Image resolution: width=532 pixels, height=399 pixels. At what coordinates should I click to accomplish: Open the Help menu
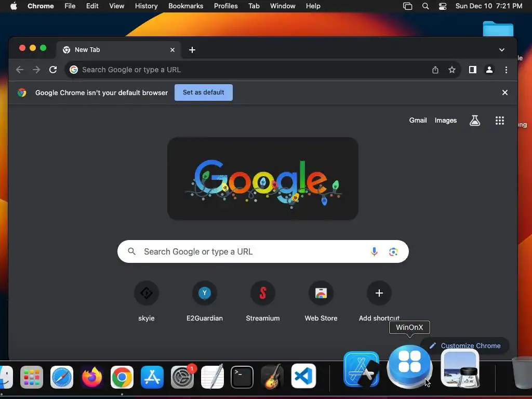click(x=313, y=6)
